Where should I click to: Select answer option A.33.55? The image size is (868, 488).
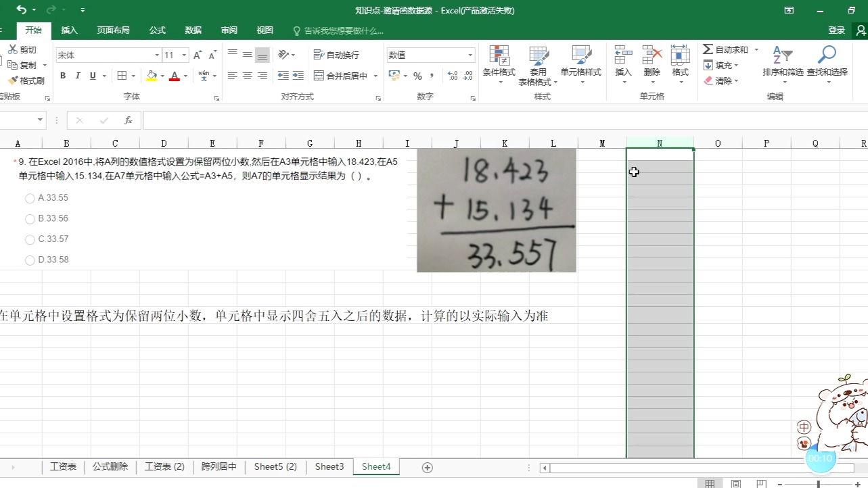click(x=30, y=197)
